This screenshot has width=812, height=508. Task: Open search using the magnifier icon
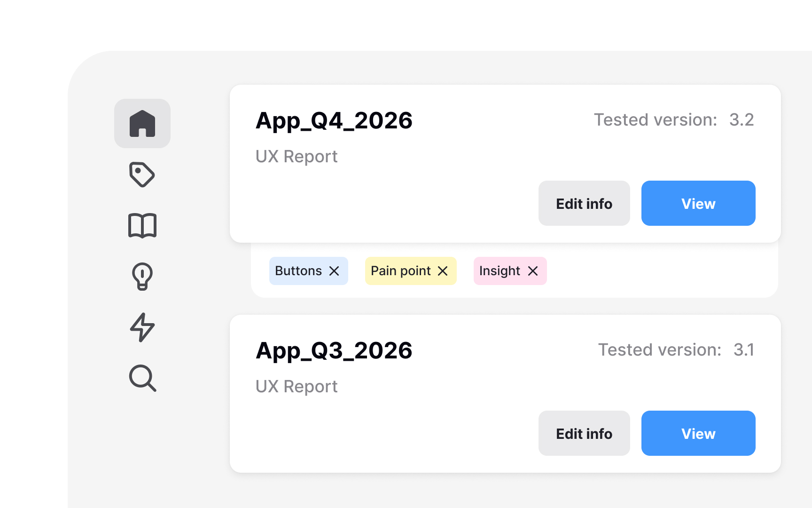coord(142,379)
